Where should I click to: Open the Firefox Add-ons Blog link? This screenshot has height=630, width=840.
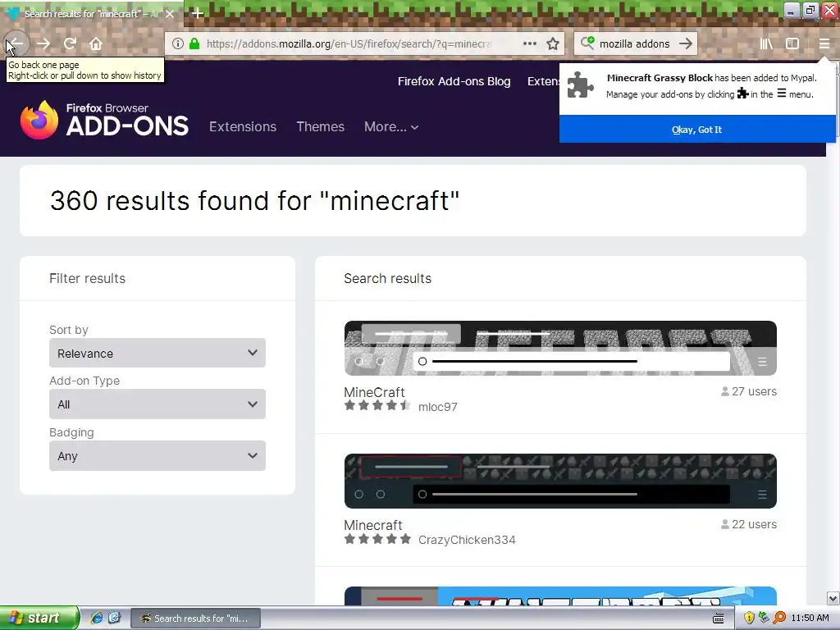(x=454, y=81)
